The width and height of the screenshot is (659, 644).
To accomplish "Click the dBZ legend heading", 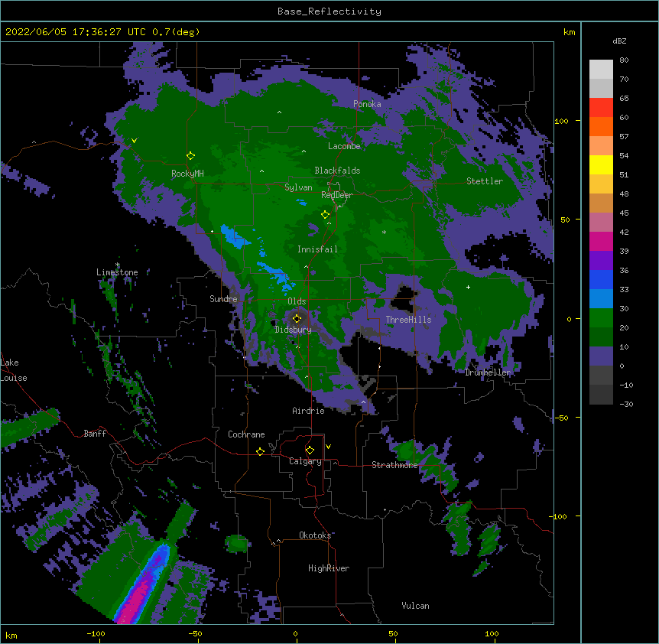I will pyautogui.click(x=619, y=41).
